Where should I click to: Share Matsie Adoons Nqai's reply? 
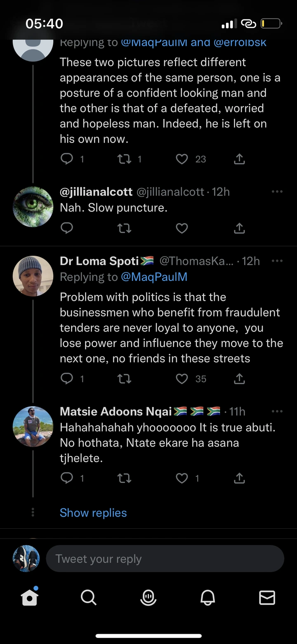(239, 478)
